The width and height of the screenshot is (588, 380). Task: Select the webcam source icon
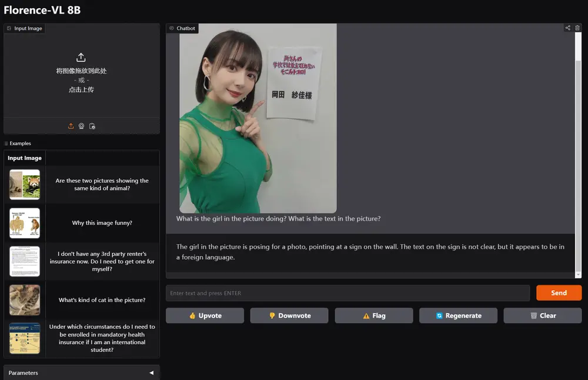[81, 126]
